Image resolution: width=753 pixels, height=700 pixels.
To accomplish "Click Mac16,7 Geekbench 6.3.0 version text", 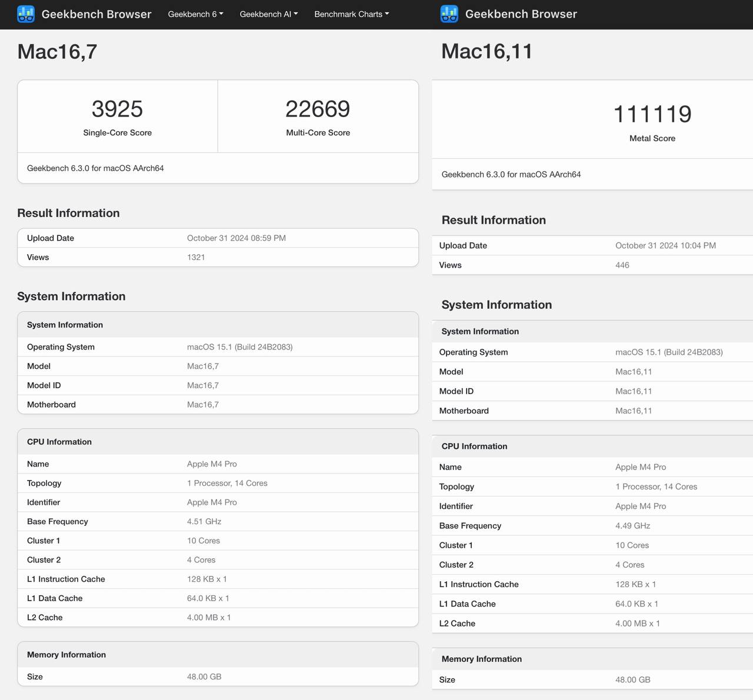I will pos(95,168).
